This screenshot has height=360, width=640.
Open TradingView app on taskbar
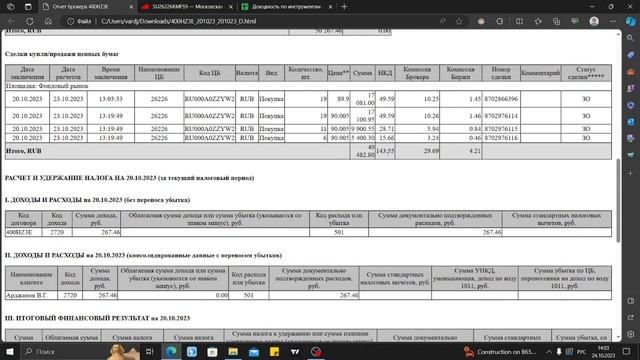tap(295, 351)
